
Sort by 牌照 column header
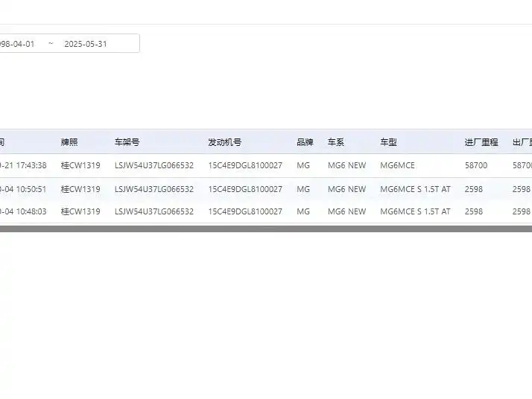[x=69, y=142]
